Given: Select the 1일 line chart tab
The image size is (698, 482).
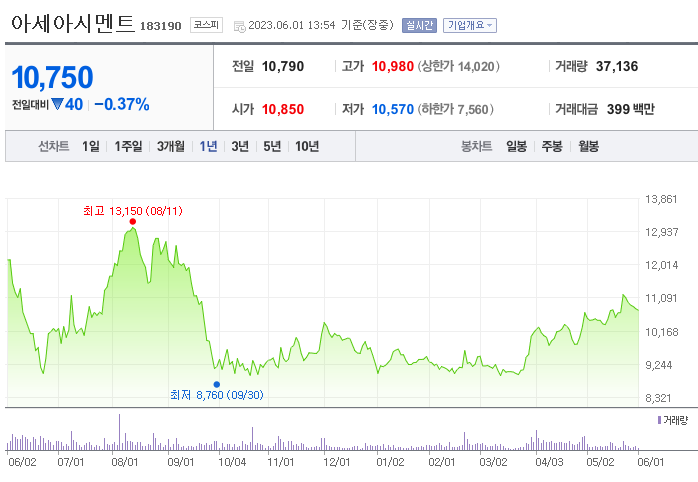Looking at the screenshot, I should tap(91, 146).
